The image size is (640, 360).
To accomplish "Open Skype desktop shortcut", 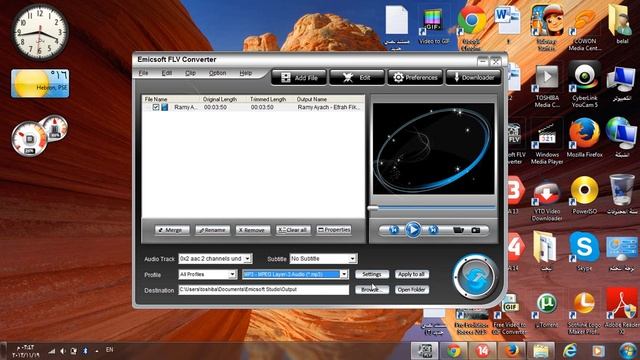I will pyautogui.click(x=584, y=251).
